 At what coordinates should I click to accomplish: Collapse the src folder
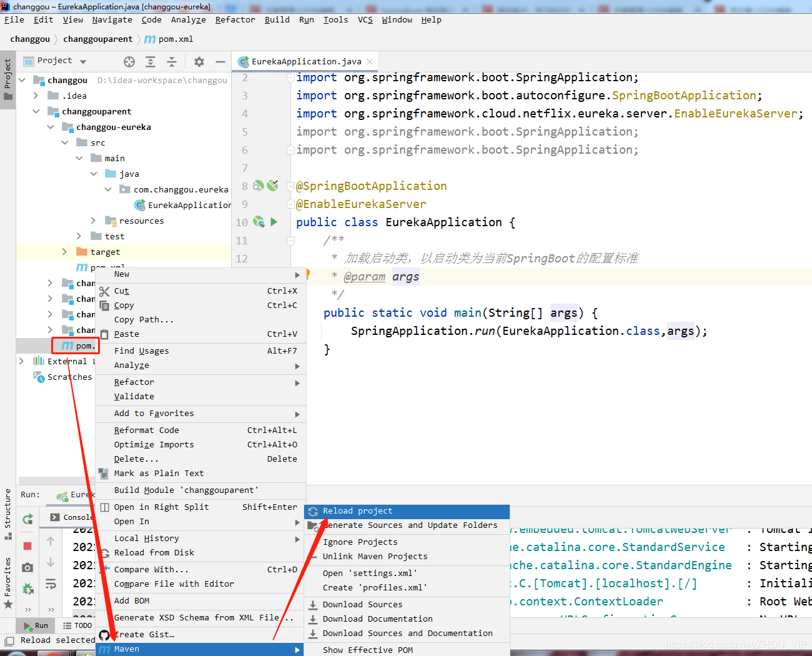(x=65, y=142)
